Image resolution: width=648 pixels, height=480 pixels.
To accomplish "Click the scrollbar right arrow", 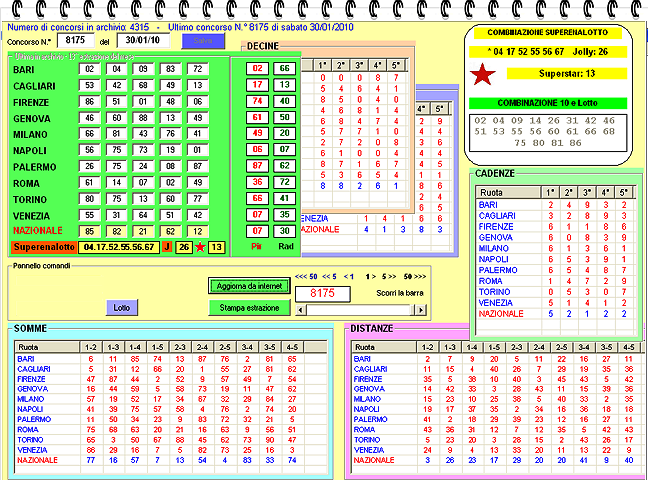I will click(421, 310).
